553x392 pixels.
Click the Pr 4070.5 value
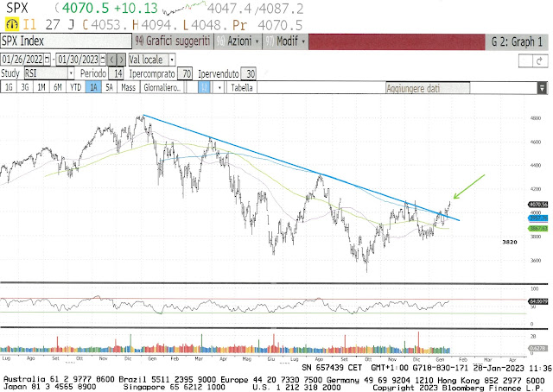click(x=267, y=25)
